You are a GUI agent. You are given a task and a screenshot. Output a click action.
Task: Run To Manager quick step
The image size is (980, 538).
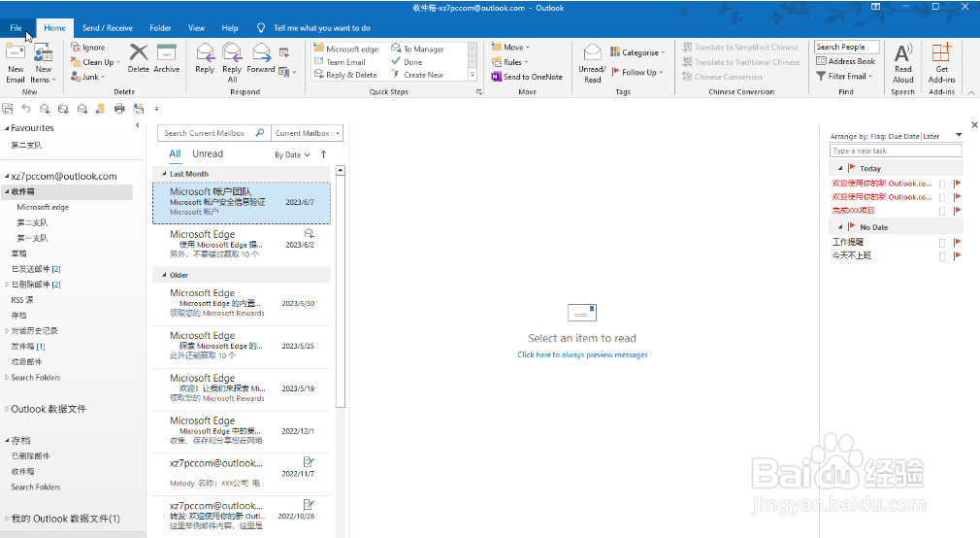[x=417, y=49]
